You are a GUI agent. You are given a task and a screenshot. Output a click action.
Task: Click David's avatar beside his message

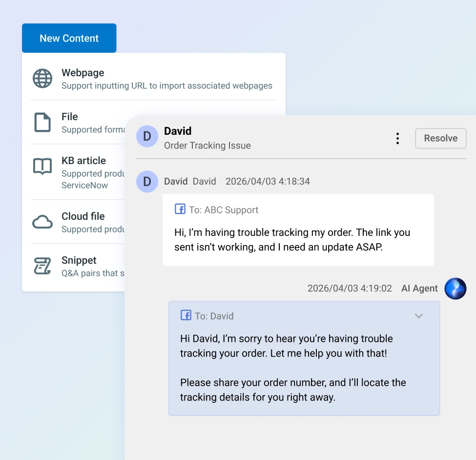click(x=147, y=182)
